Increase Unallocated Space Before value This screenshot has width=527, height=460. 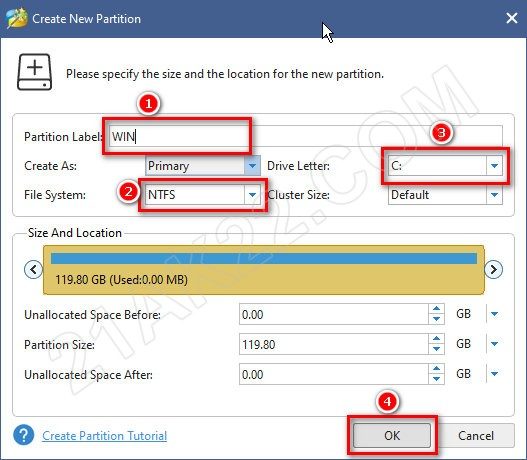click(437, 309)
